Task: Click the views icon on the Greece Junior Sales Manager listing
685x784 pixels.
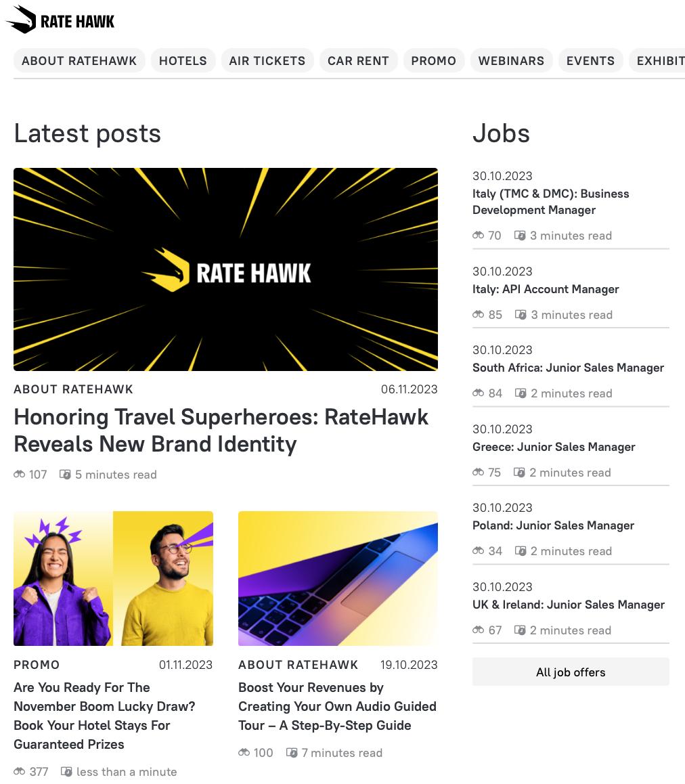Action: [x=477, y=472]
